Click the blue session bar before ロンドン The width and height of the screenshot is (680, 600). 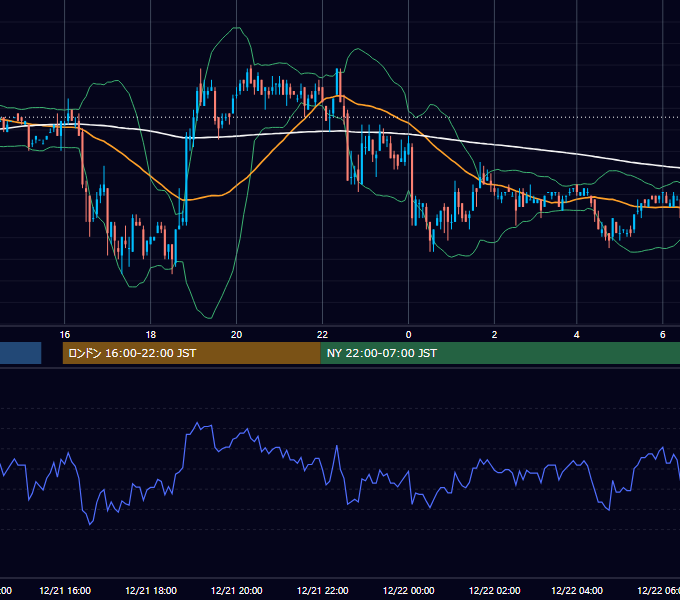(20, 353)
